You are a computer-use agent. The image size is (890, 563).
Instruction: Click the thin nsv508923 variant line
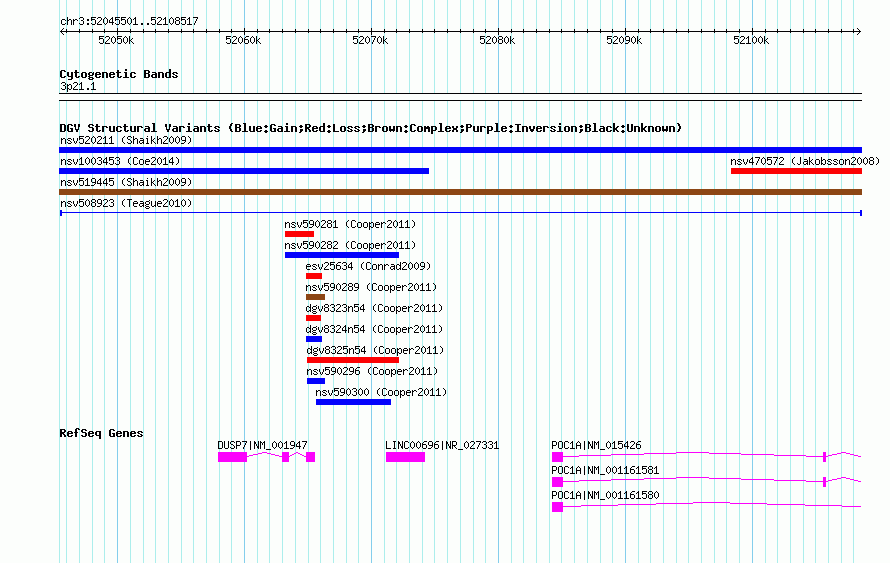click(460, 213)
